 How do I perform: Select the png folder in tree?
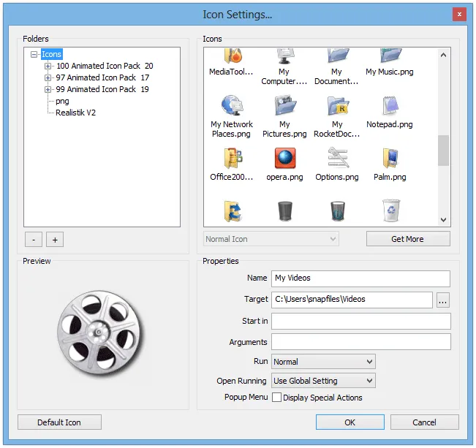pos(62,101)
